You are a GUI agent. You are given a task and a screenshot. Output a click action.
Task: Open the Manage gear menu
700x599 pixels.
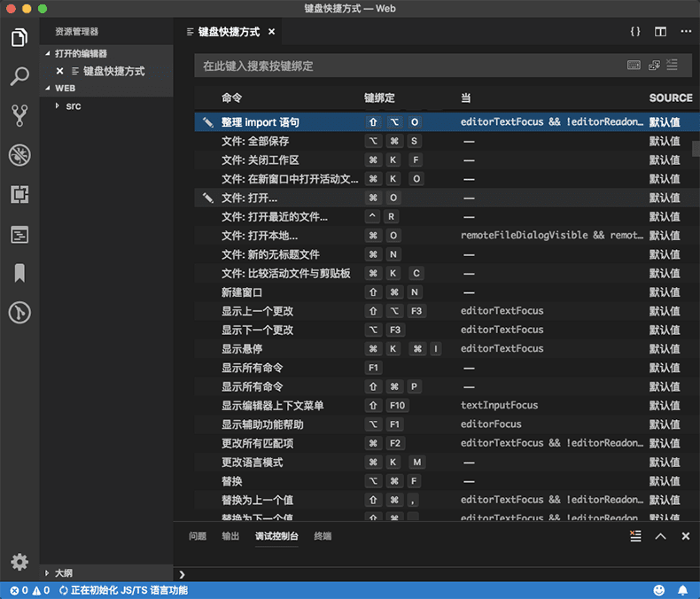tap(19, 562)
